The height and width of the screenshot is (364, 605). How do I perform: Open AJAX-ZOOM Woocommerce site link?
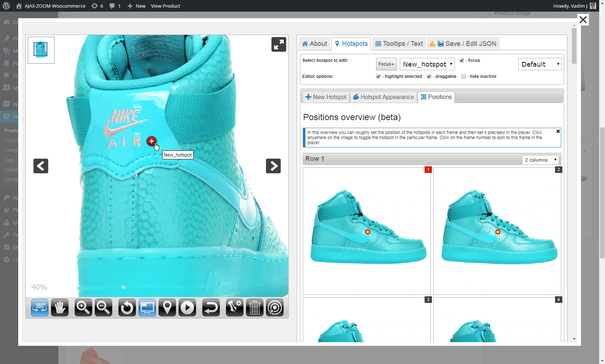pos(51,6)
